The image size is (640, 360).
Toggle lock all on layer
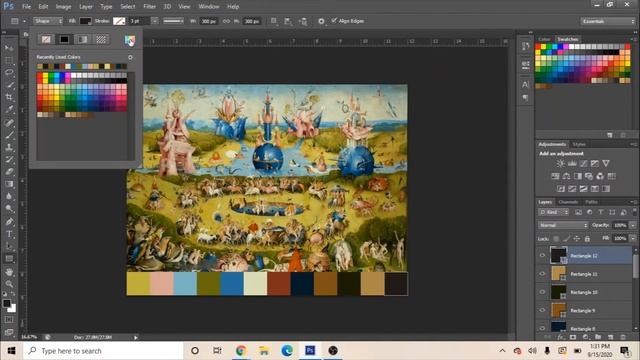[x=587, y=238]
